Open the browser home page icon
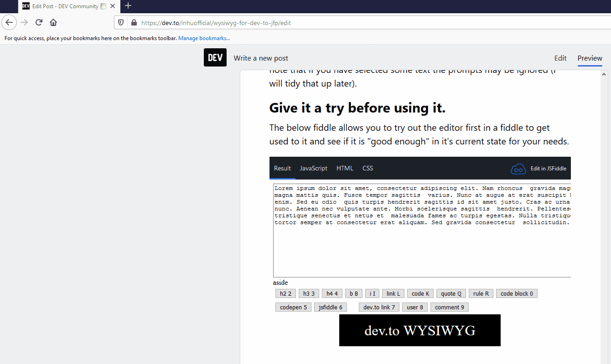 coord(53,22)
